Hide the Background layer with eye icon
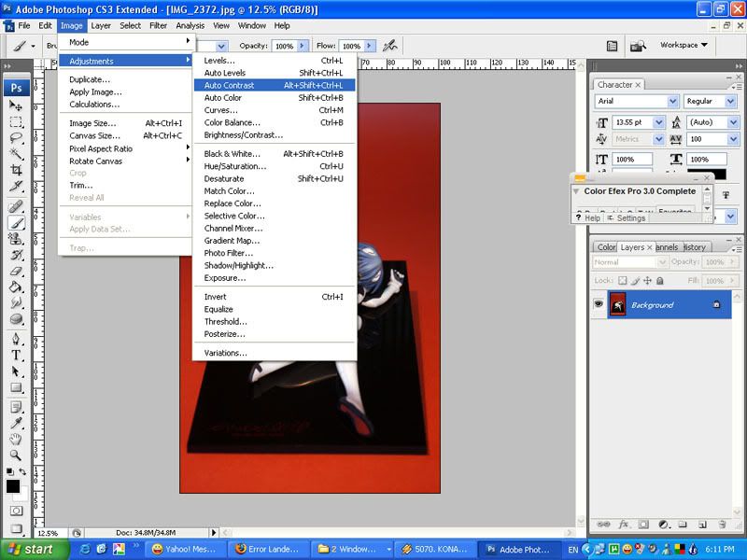This screenshot has width=747, height=560. 599,304
